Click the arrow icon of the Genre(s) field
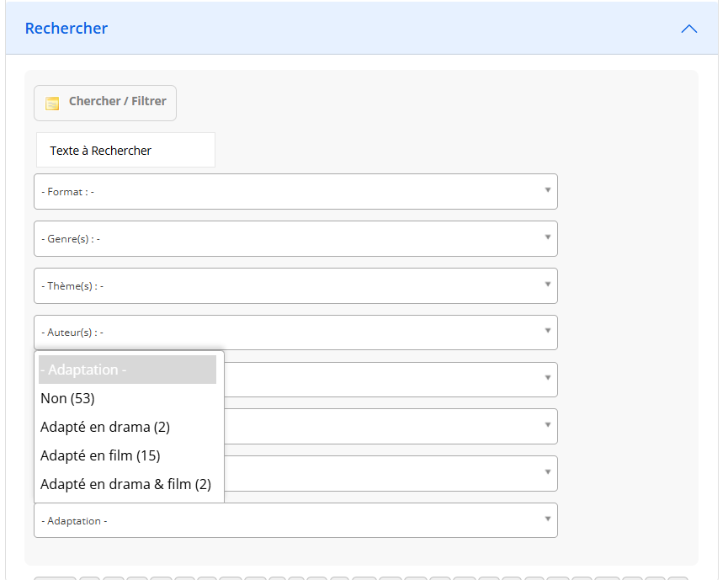Image resolution: width=728 pixels, height=580 pixels. [x=547, y=237]
